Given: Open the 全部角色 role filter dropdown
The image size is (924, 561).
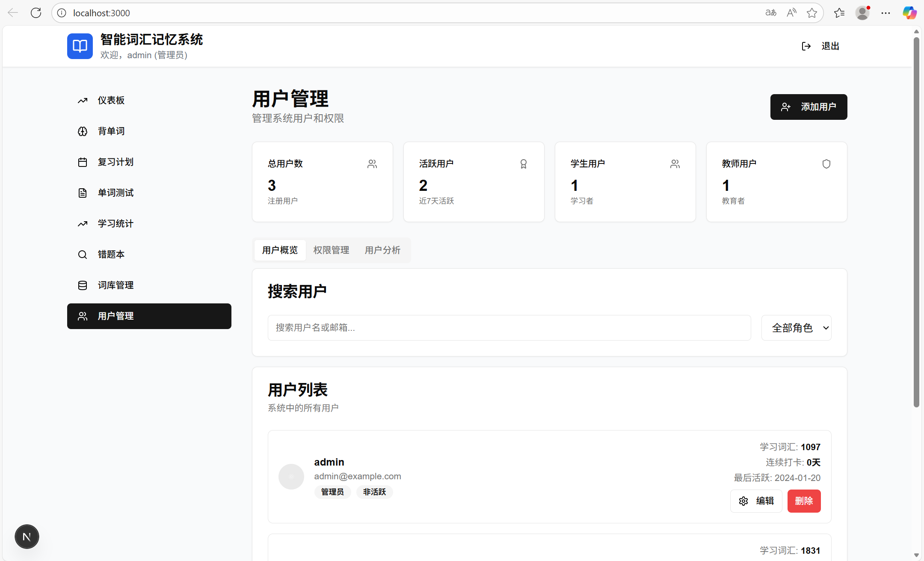Looking at the screenshot, I should point(796,327).
